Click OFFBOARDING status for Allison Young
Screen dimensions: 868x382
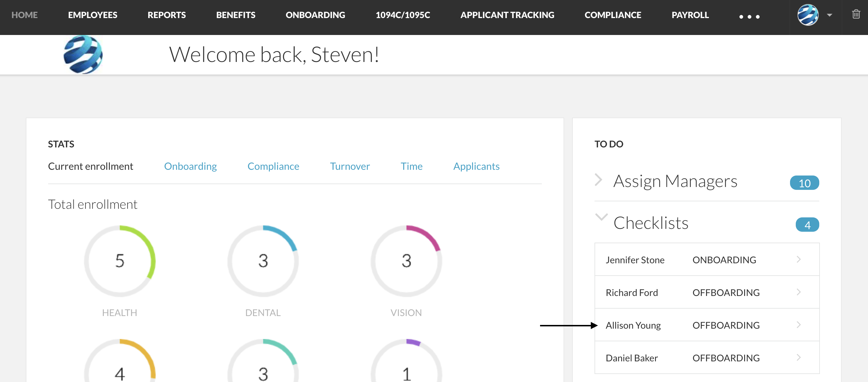click(726, 325)
